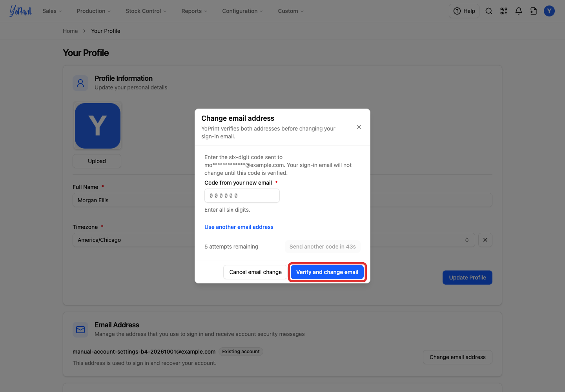This screenshot has width=565, height=392.
Task: Focus the six-digit code input field
Action: (x=242, y=196)
